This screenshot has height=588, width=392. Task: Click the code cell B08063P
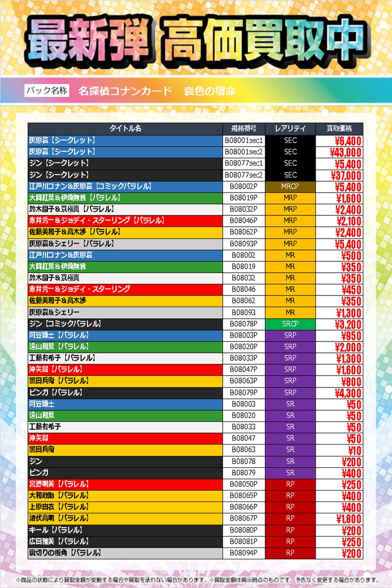click(x=244, y=381)
